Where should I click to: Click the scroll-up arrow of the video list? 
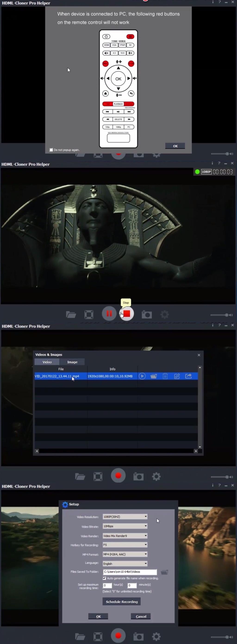pyautogui.click(x=200, y=368)
